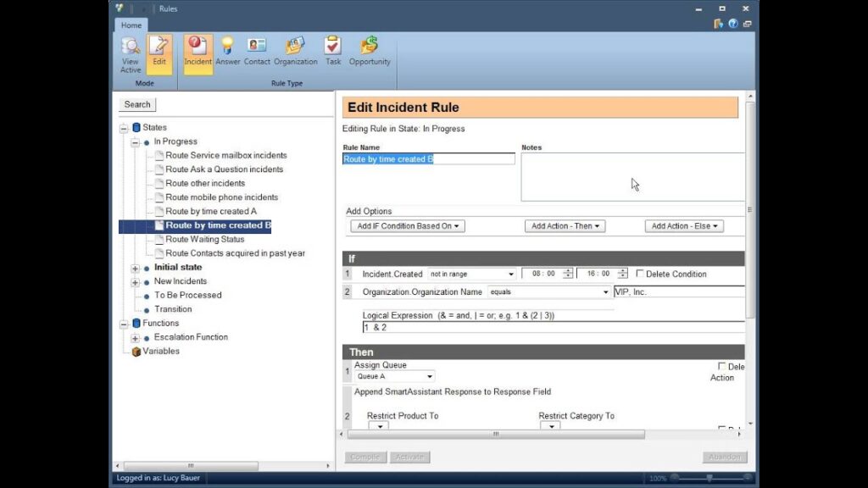The width and height of the screenshot is (868, 488).
Task: Click the application logo icon
Action: 120,8
